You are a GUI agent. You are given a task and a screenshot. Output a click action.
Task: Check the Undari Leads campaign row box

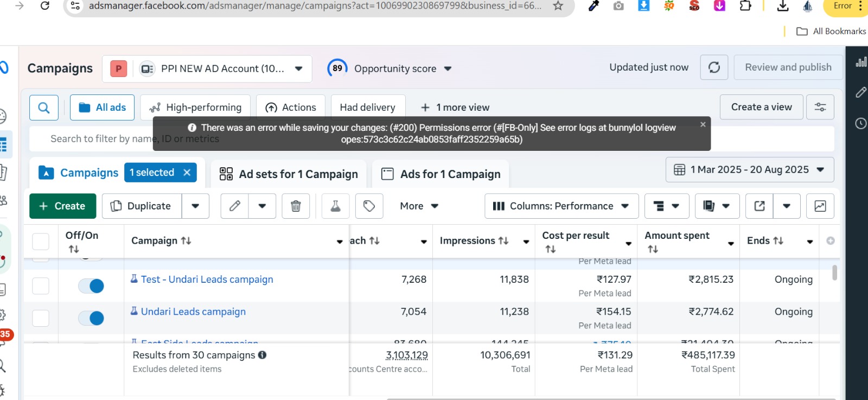click(x=41, y=318)
